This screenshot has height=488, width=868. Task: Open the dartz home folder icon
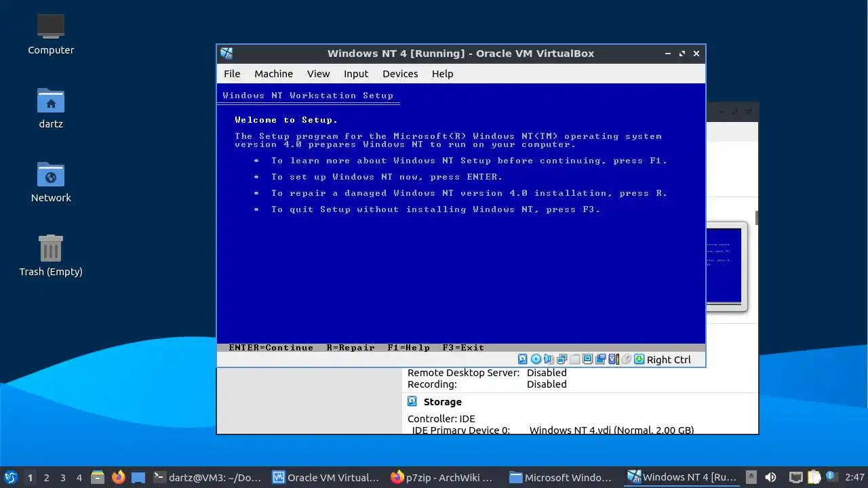point(51,108)
